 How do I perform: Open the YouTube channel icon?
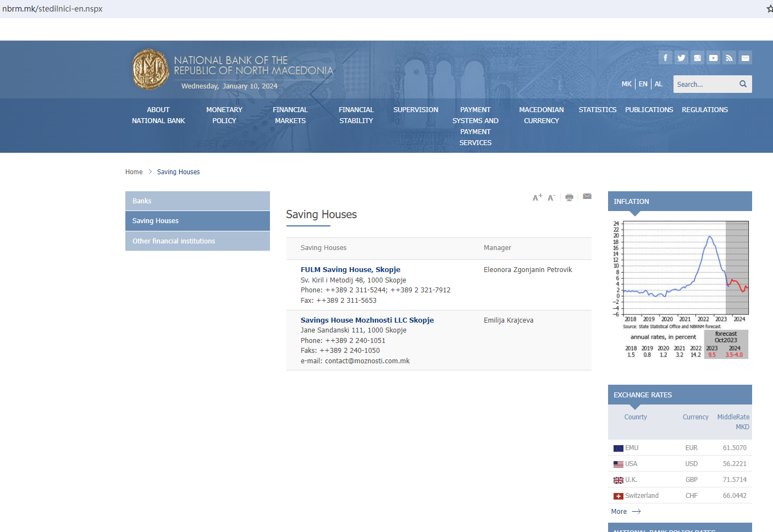[713, 58]
